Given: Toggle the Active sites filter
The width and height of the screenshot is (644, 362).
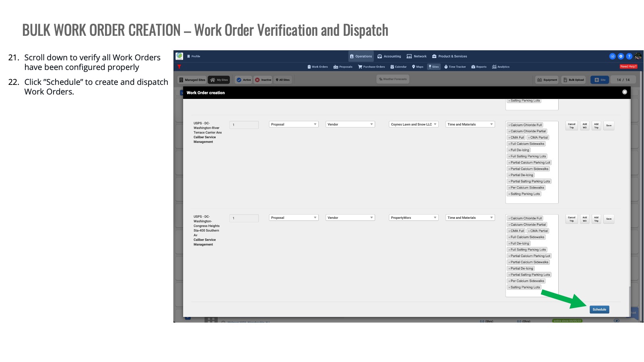Looking at the screenshot, I should click(x=244, y=80).
